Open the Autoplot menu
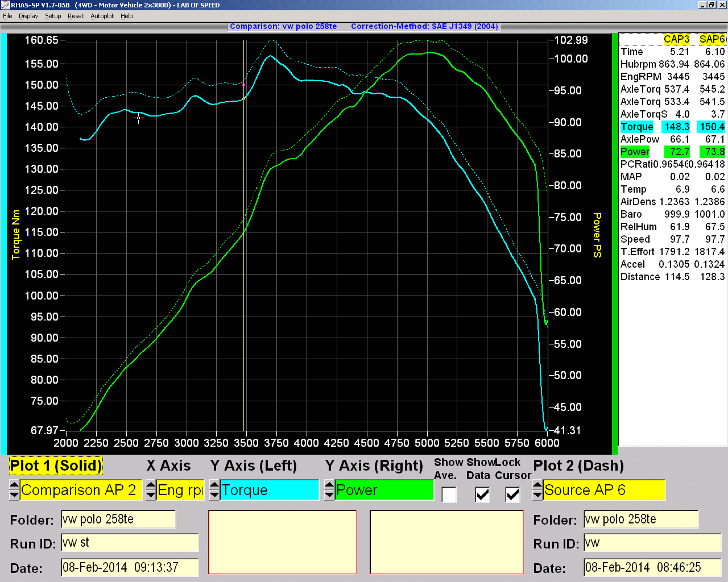The height and width of the screenshot is (582, 728). tap(102, 16)
